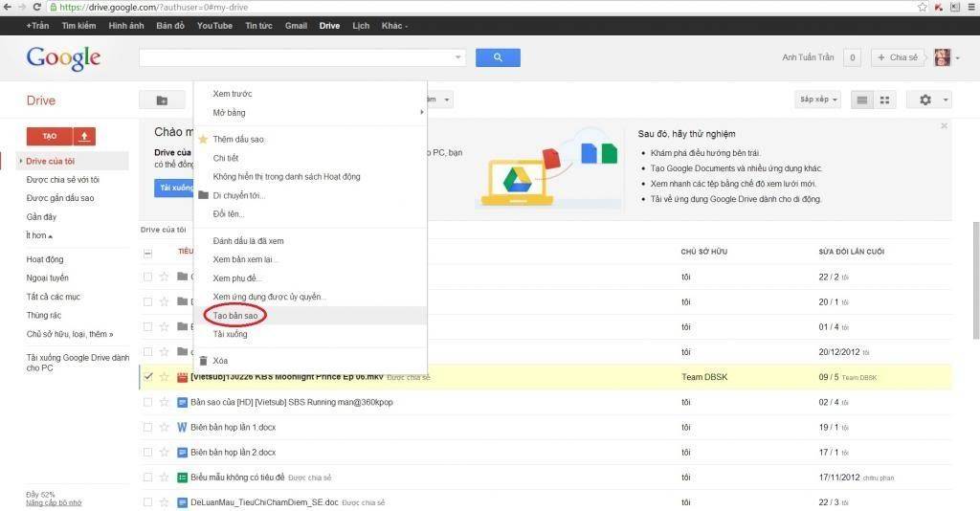The image size is (980, 511).
Task: Choose Đổi tên... in context menu
Action: point(228,213)
